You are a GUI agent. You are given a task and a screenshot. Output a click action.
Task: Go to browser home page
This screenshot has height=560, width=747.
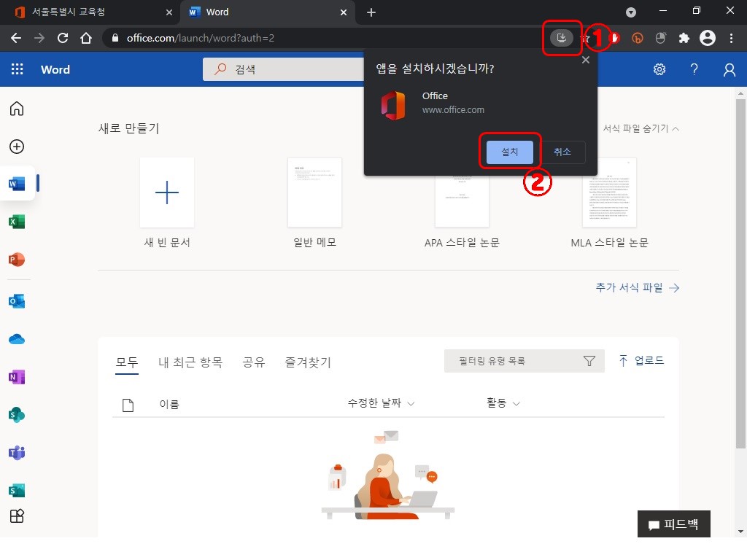point(86,38)
